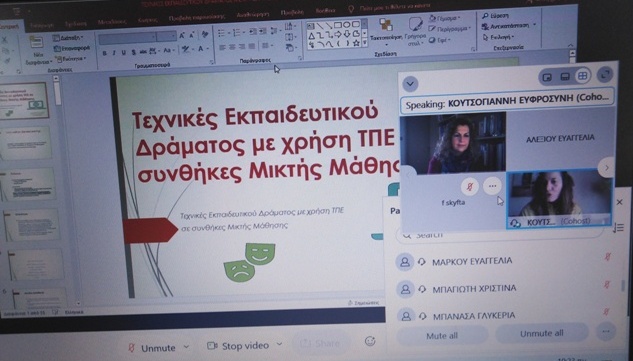
Task: Open the reactions smiley in Webex toolbar
Action: point(370,341)
